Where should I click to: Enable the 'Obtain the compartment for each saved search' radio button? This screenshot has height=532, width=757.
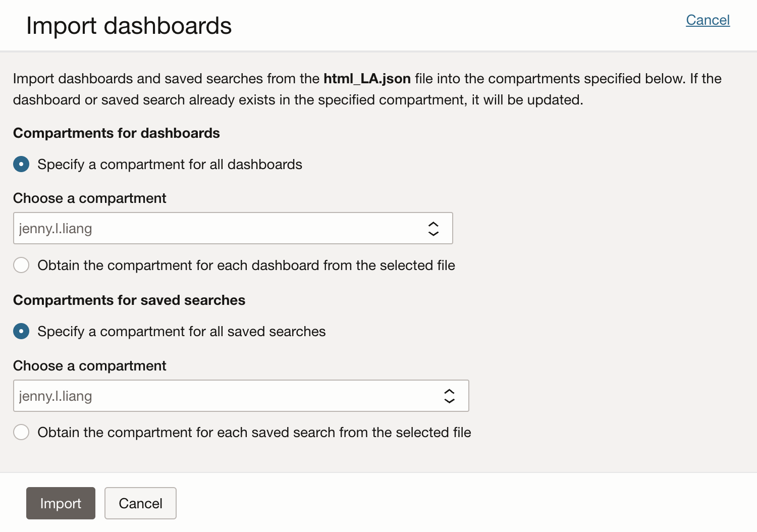click(21, 432)
